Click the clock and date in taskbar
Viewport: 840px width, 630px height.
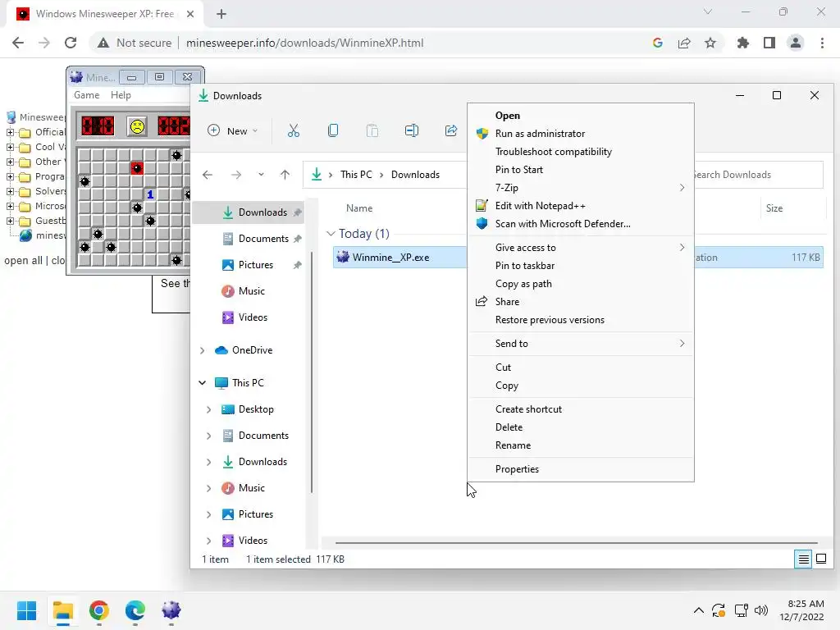pos(801,610)
